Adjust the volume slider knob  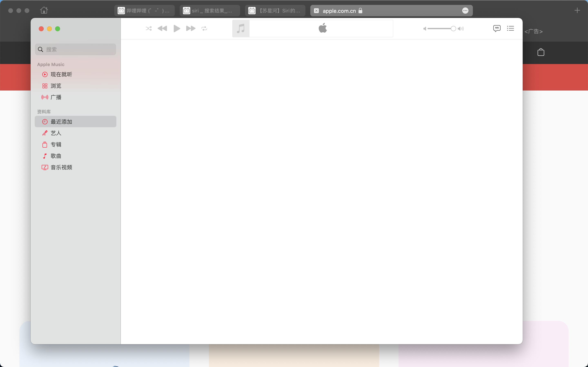pos(453,29)
